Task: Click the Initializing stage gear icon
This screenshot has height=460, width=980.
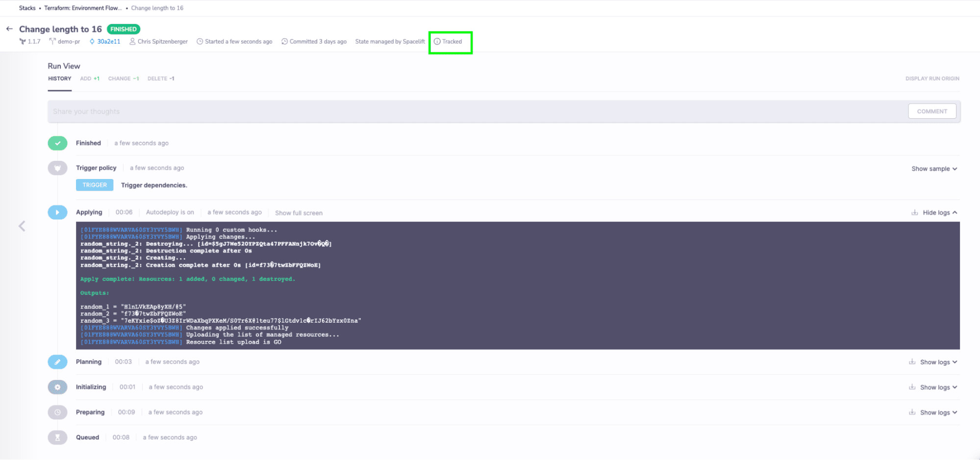Action: 57,387
